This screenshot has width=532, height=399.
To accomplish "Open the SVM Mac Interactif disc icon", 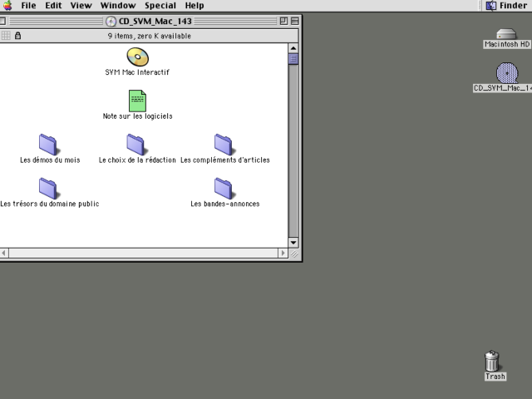I will pyautogui.click(x=137, y=57).
